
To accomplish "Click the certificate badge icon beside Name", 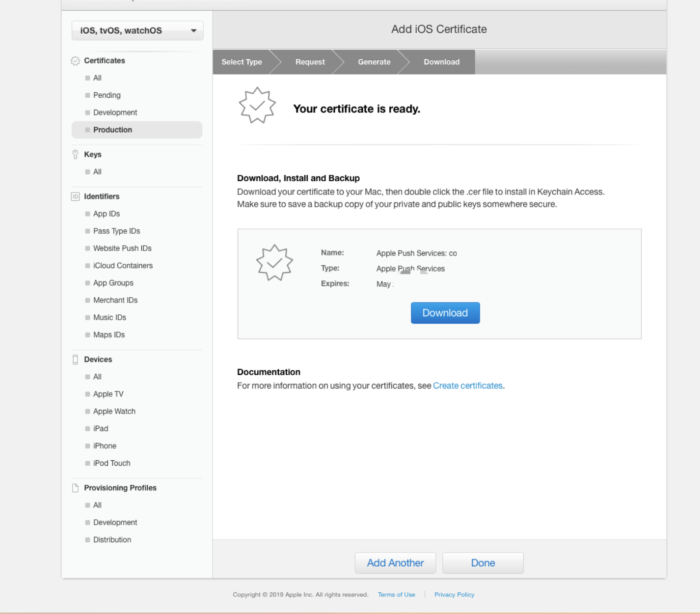I will click(x=274, y=263).
